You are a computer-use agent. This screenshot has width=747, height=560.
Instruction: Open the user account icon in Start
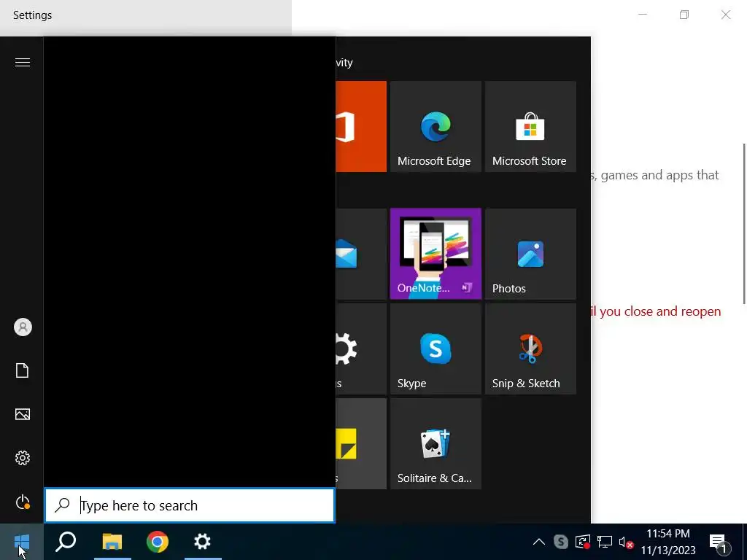click(x=23, y=327)
